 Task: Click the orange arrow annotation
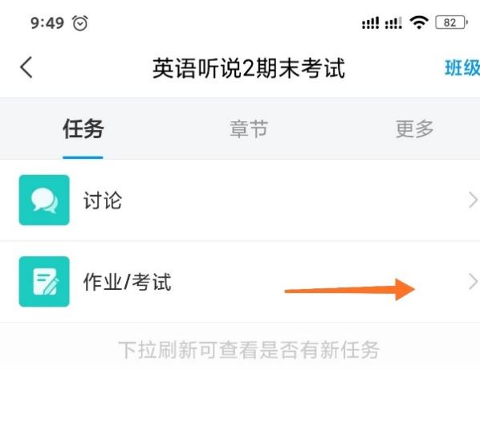point(350,289)
